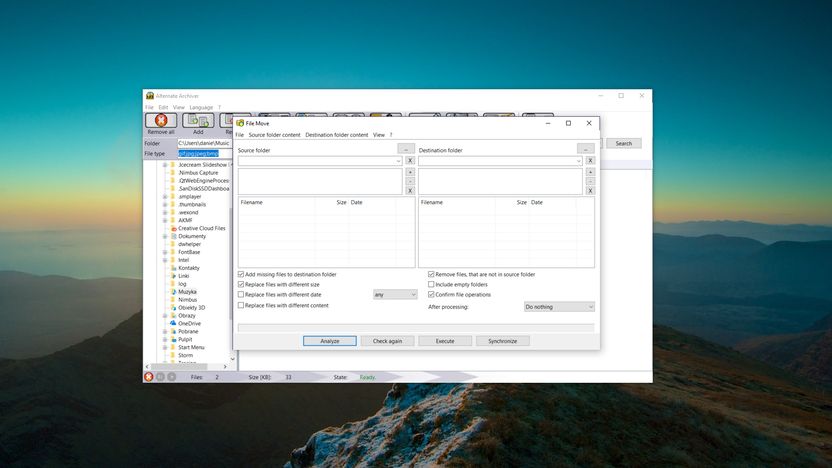This screenshot has width=832, height=468.
Task: Uncheck Confirm file operations
Action: pyautogui.click(x=431, y=294)
